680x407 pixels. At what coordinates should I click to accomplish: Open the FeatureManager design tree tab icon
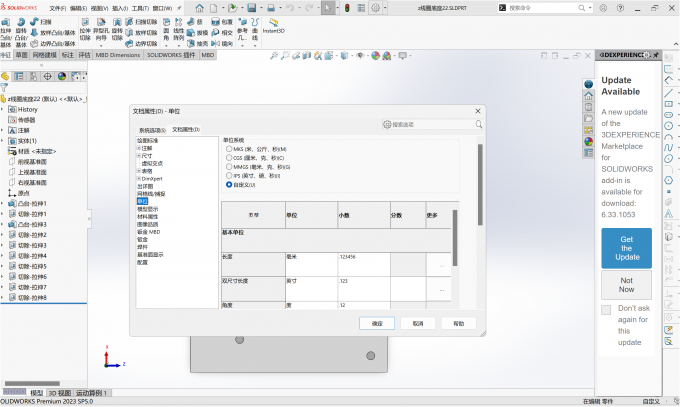[x=5, y=77]
